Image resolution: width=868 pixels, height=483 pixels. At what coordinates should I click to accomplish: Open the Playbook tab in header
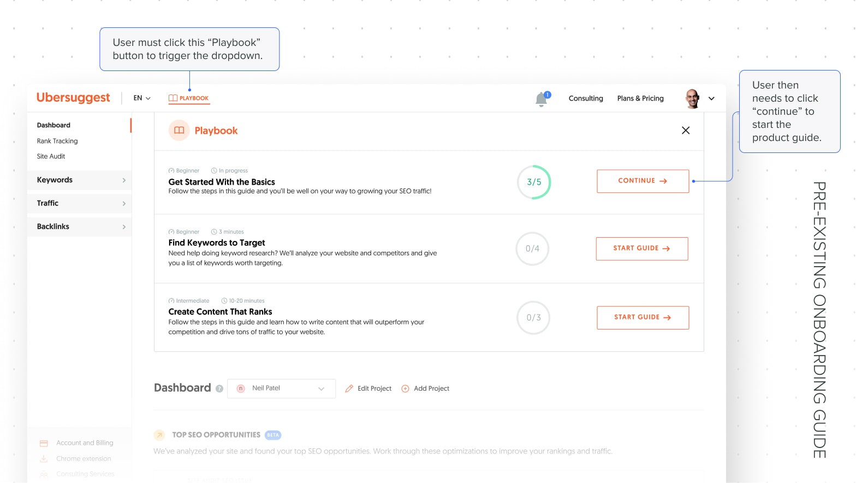point(189,98)
